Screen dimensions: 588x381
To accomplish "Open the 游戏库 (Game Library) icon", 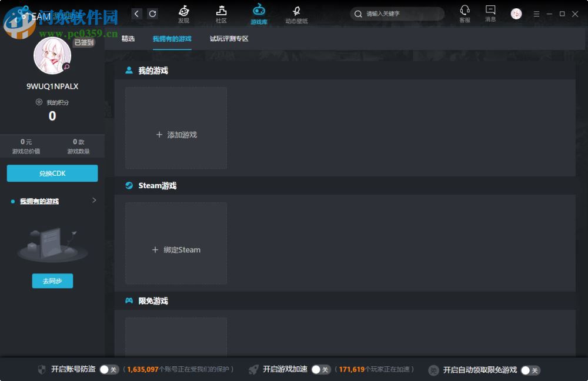I will point(259,14).
